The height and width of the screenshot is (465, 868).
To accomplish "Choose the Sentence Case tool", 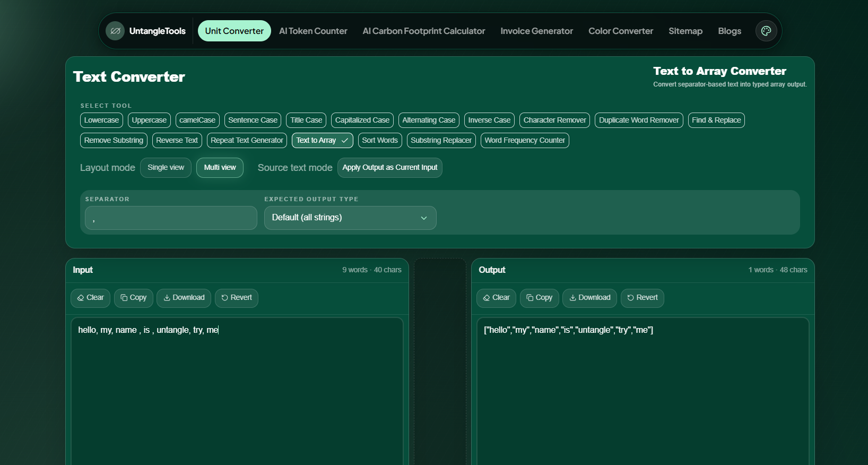I will coord(253,120).
